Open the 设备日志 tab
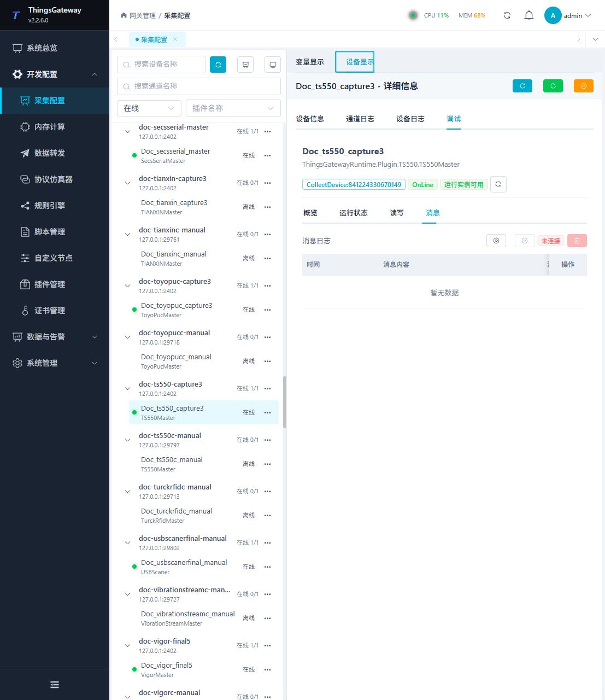This screenshot has height=700, width=605. [x=410, y=119]
